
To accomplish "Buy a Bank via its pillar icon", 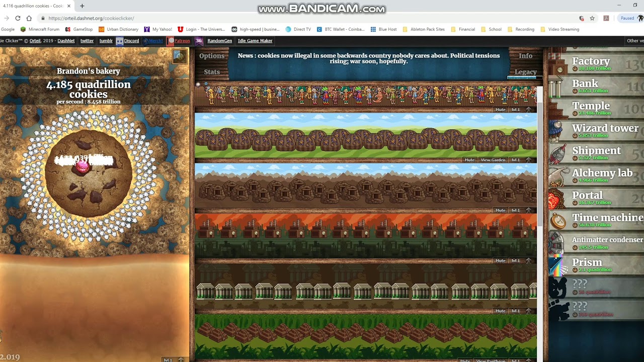I will coord(555,86).
